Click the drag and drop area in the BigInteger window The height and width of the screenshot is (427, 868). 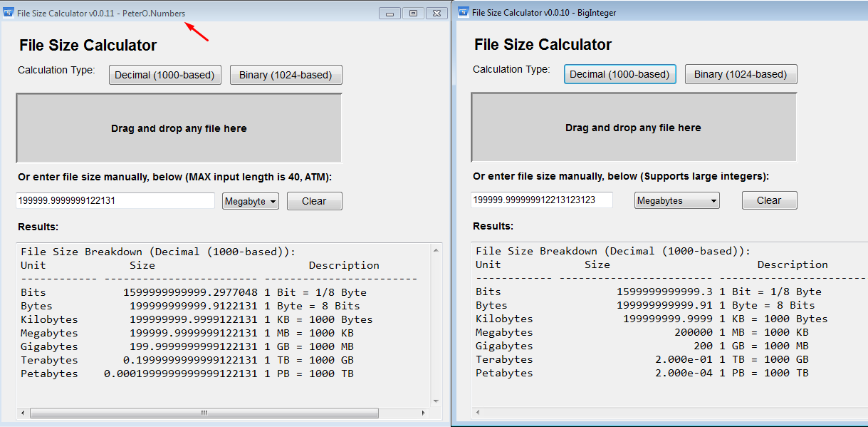click(x=634, y=128)
